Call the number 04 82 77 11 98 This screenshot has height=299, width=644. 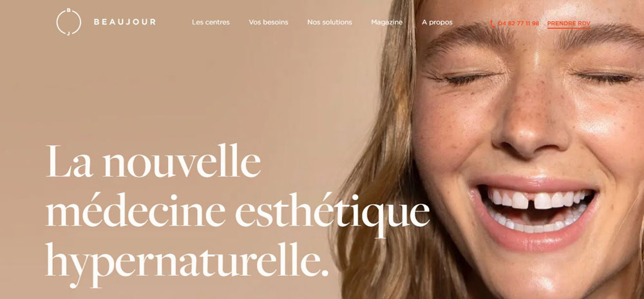[518, 23]
